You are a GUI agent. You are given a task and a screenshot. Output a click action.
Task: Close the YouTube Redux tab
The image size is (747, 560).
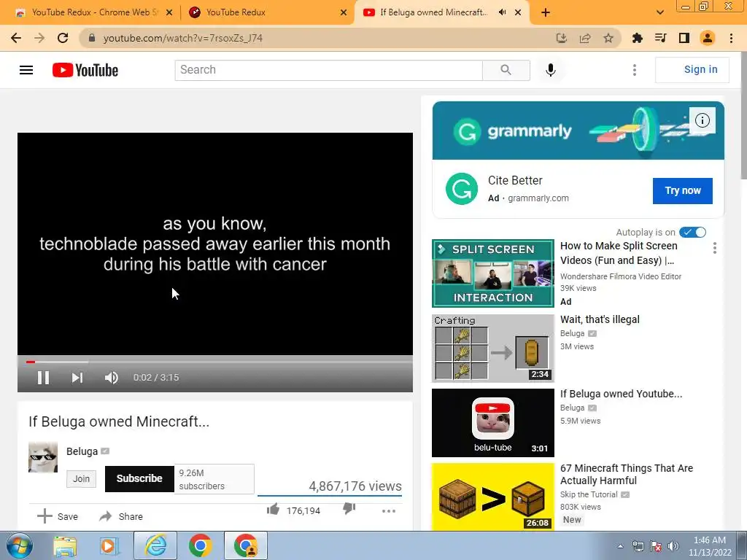(x=344, y=12)
